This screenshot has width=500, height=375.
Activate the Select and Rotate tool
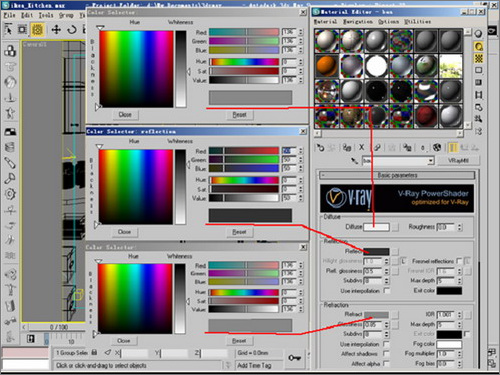click(x=71, y=30)
